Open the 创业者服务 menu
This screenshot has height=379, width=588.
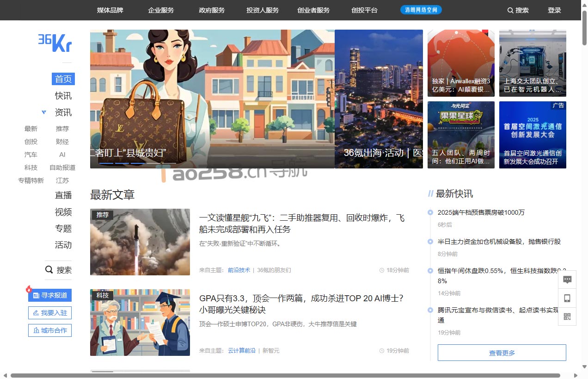pos(313,10)
